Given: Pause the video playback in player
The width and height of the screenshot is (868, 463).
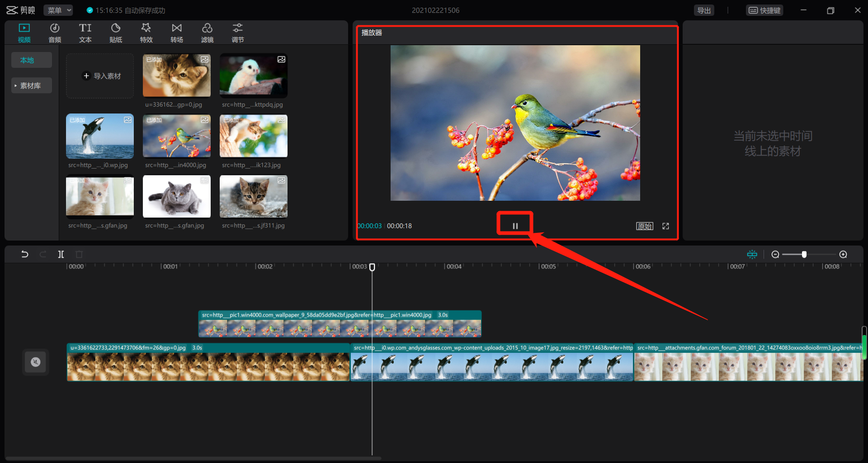Looking at the screenshot, I should click(515, 226).
